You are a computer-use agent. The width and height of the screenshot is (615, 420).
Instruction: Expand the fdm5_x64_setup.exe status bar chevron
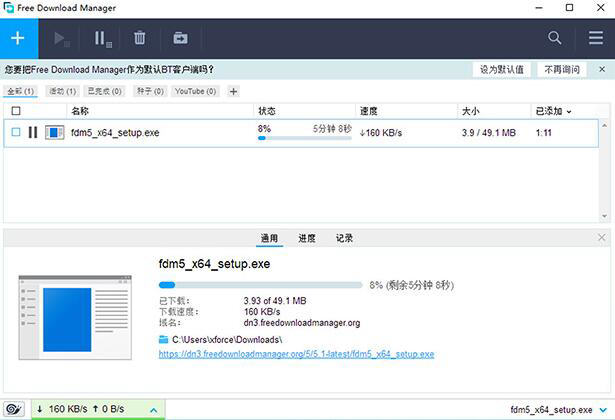(x=603, y=410)
